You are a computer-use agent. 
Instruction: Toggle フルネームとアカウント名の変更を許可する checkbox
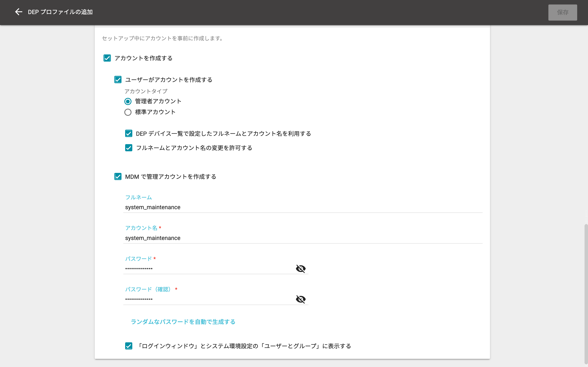tap(129, 148)
